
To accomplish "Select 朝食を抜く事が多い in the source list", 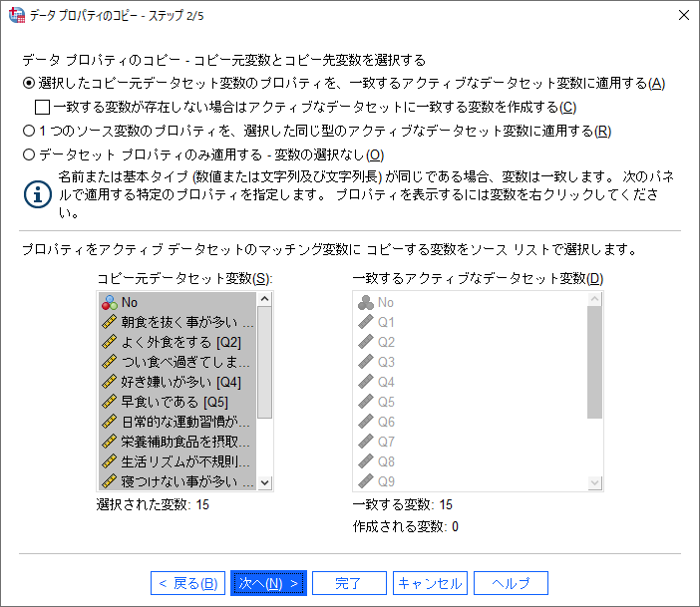I will (177, 322).
